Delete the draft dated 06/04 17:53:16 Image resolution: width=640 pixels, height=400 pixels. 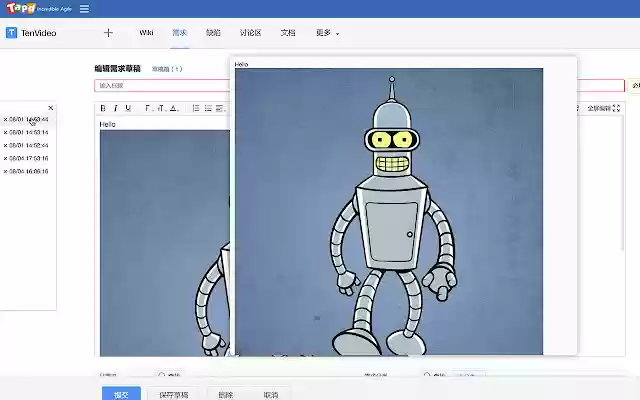(5, 158)
